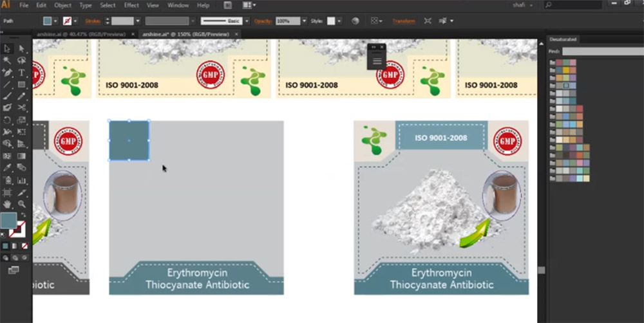Enable Draw Behind mode

(x=15, y=258)
